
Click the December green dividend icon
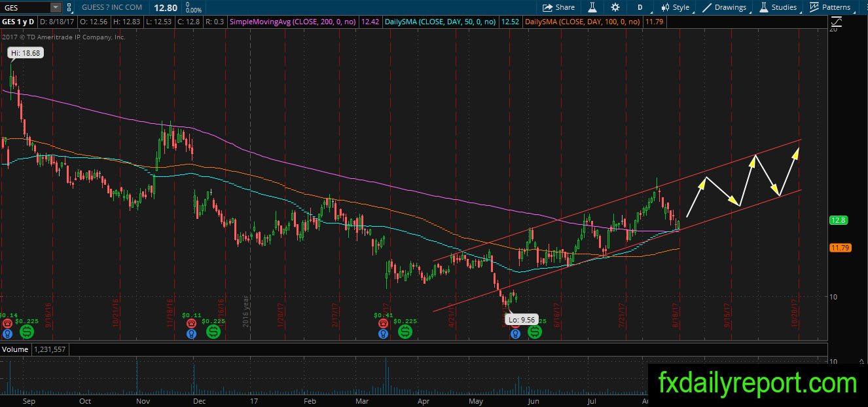pos(213,332)
